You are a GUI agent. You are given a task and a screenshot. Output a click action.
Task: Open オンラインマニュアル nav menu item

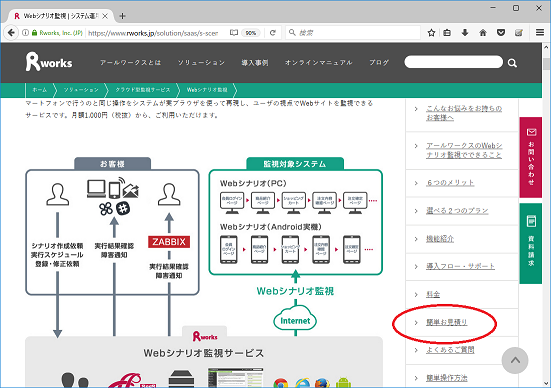click(318, 63)
